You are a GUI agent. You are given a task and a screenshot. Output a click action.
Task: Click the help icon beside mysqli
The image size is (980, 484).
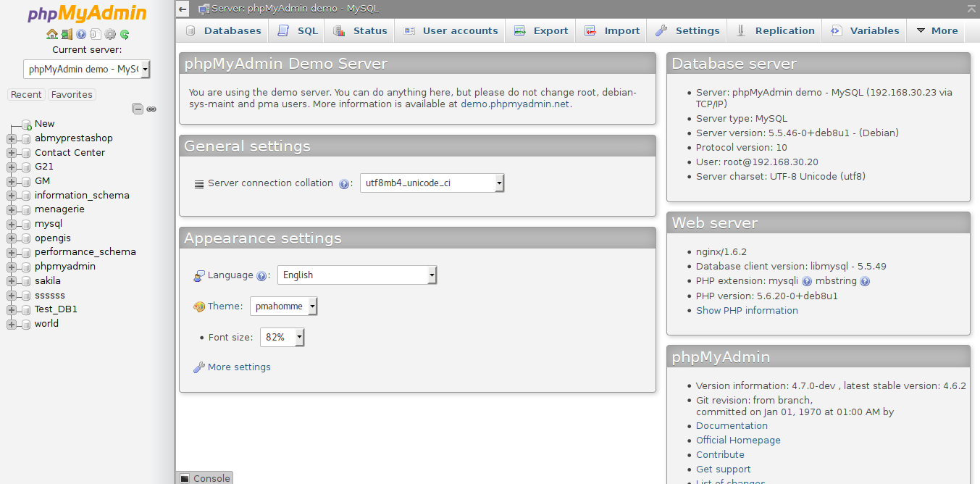click(x=807, y=281)
